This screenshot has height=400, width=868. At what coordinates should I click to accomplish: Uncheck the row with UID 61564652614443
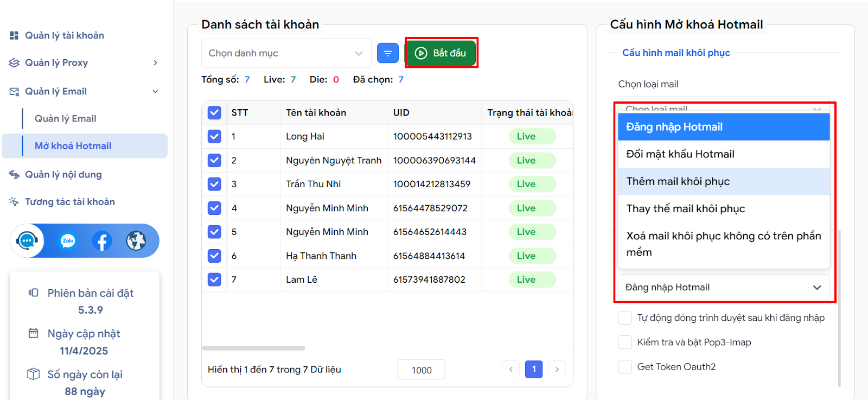[x=214, y=232]
